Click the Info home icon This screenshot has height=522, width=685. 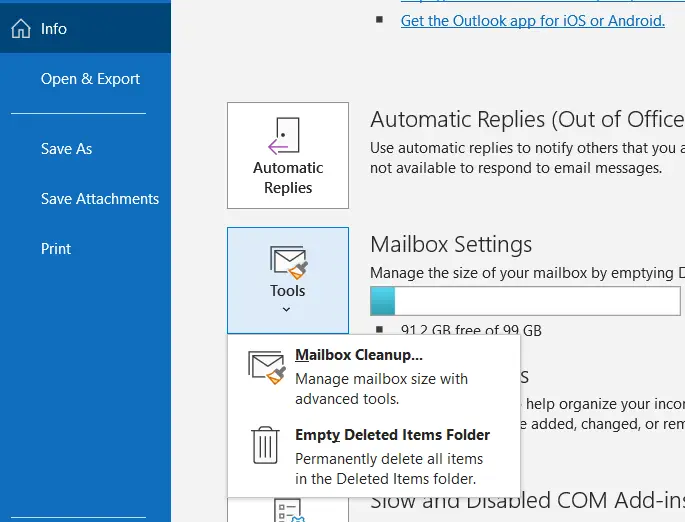coord(21,29)
